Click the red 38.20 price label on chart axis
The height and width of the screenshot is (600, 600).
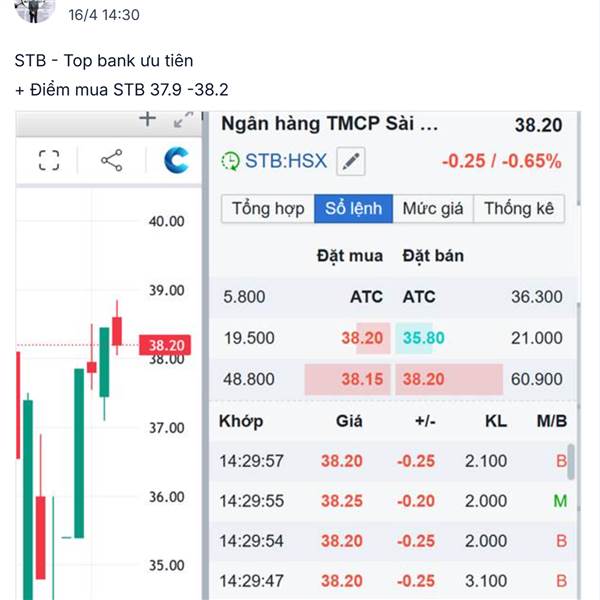pos(165,345)
